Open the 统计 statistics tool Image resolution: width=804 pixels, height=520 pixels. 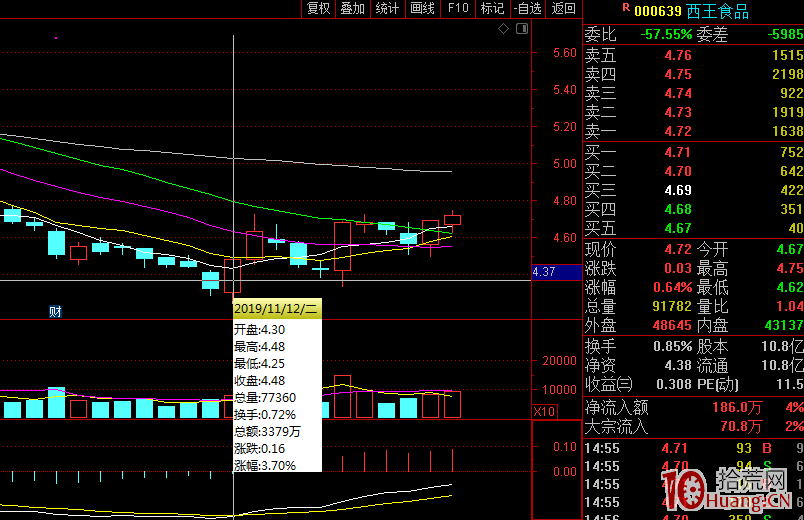pyautogui.click(x=388, y=8)
